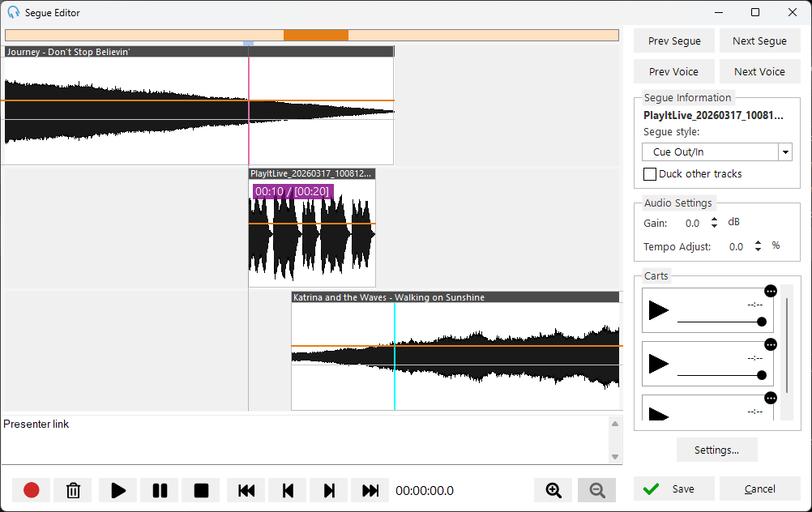The width and height of the screenshot is (812, 512).
Task: Open Settings... dialog
Action: (x=716, y=450)
